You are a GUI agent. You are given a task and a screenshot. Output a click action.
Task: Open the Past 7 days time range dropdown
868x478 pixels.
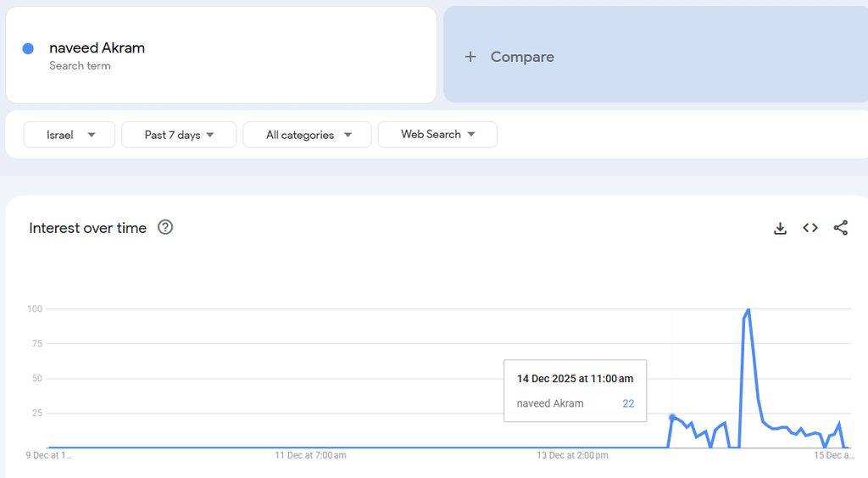[179, 135]
